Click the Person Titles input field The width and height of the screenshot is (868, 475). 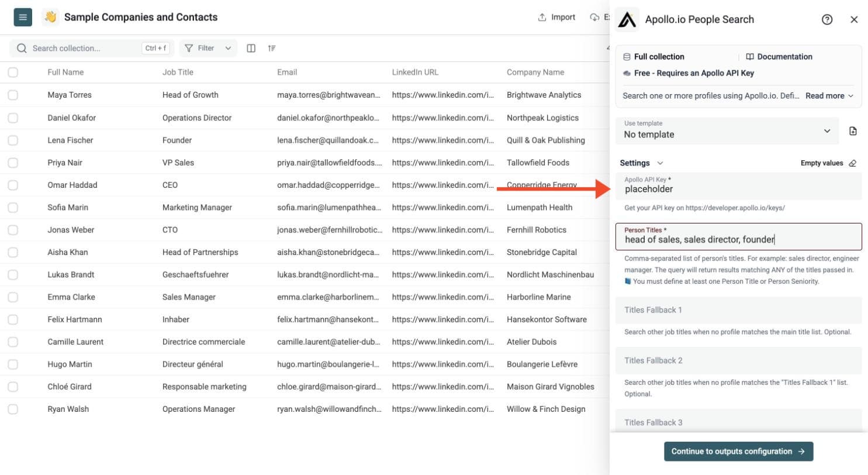tap(739, 236)
